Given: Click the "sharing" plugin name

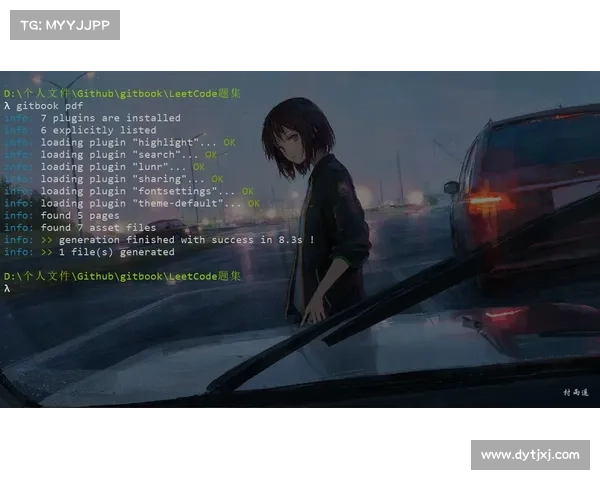Looking at the screenshot, I should pyautogui.click(x=160, y=179).
